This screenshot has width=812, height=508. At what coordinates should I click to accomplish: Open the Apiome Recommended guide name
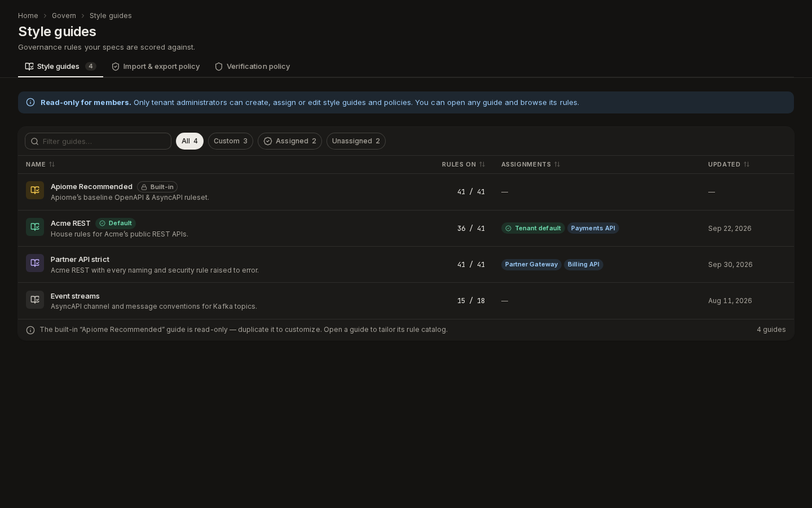(x=91, y=187)
